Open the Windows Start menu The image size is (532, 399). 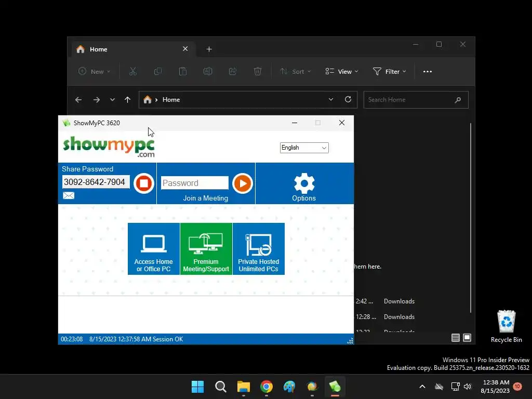[197, 387]
